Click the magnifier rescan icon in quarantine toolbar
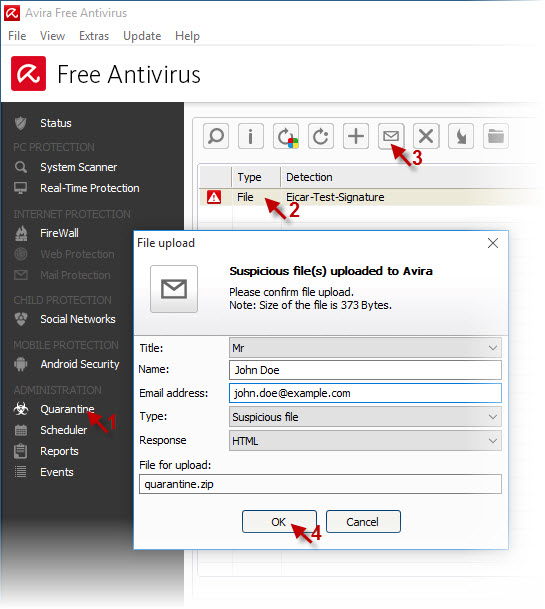This screenshot has height=609, width=545. pyautogui.click(x=216, y=136)
